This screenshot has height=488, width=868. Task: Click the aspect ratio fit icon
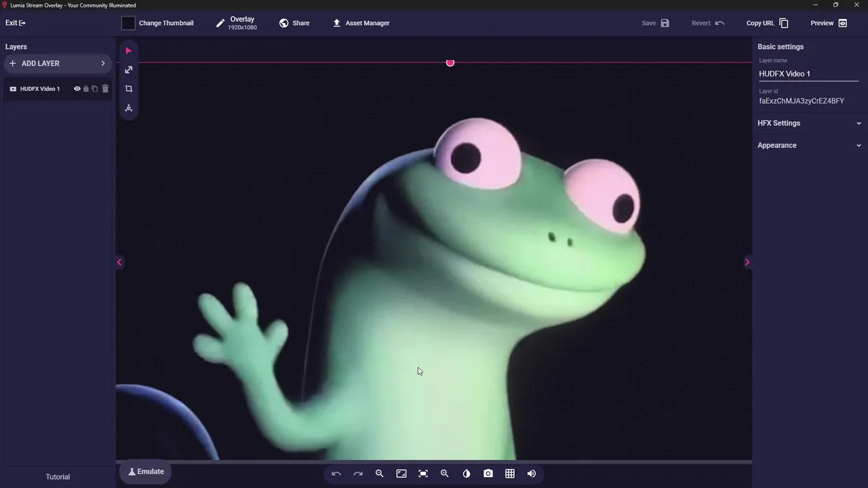pos(401,474)
